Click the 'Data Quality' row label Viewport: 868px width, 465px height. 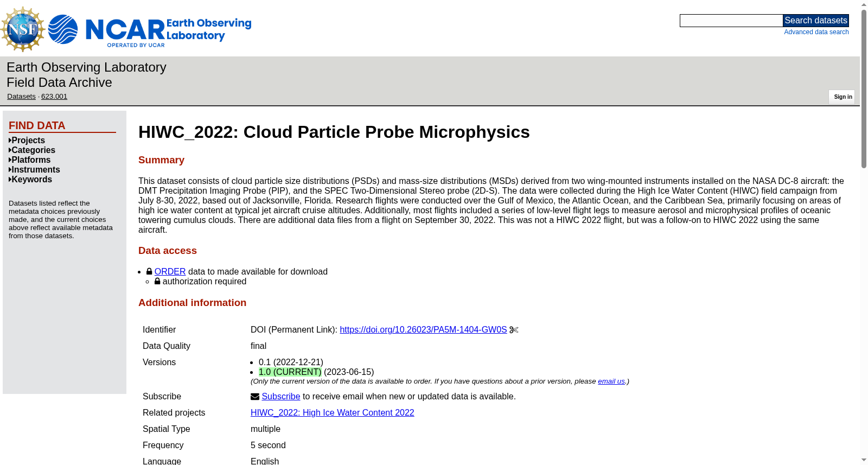[167, 346]
